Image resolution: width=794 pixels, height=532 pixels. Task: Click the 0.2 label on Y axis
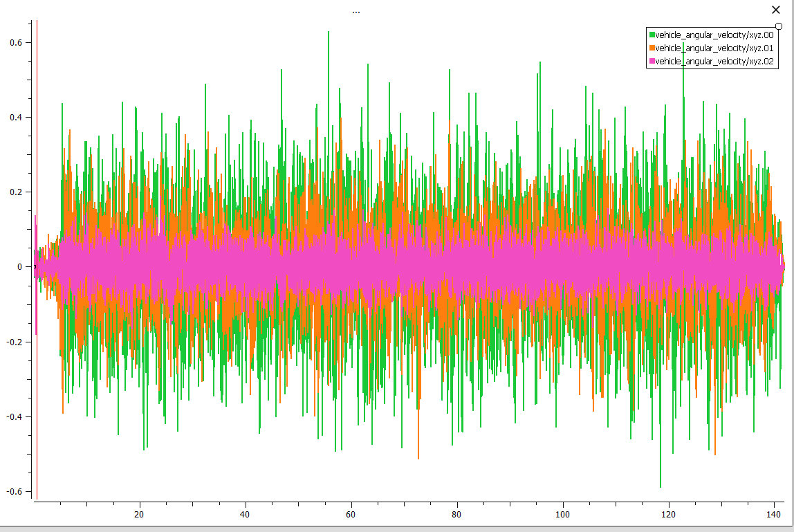tap(15, 192)
